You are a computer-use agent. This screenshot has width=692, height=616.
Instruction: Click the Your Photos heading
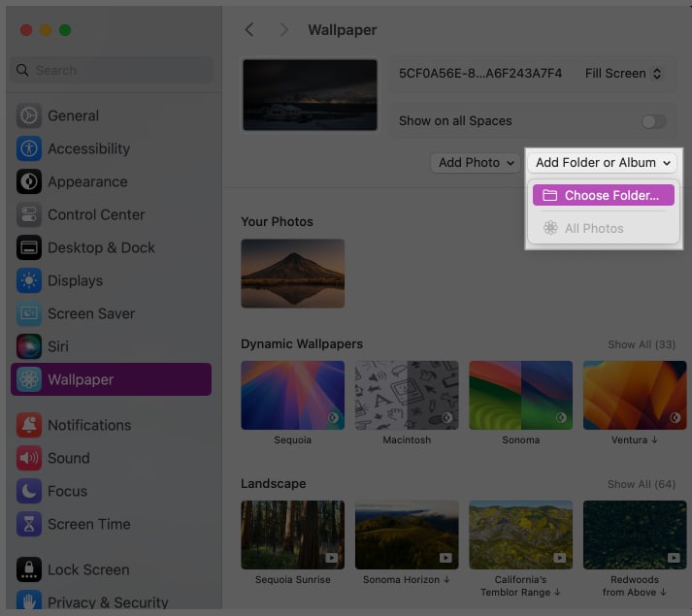tap(277, 221)
